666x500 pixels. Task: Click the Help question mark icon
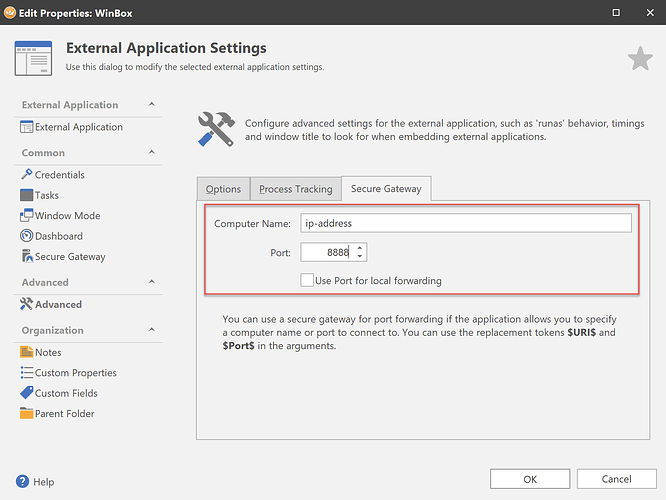pos(22,482)
